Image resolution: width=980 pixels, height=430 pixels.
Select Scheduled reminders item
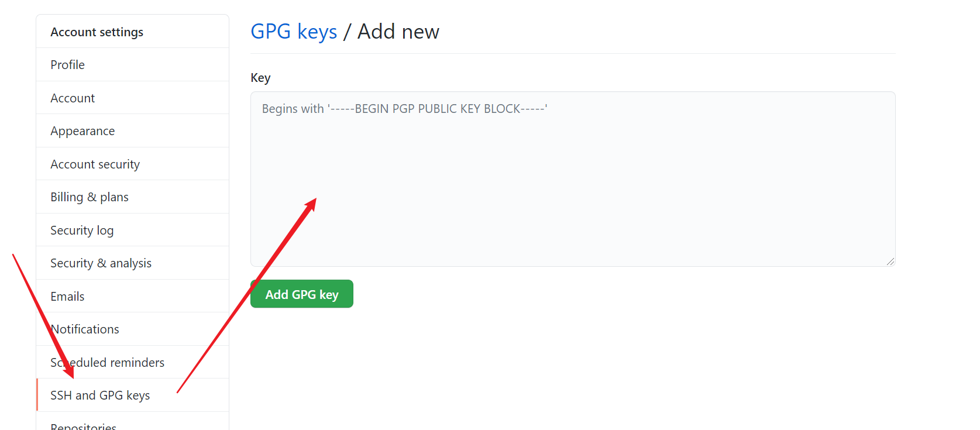[x=132, y=362]
